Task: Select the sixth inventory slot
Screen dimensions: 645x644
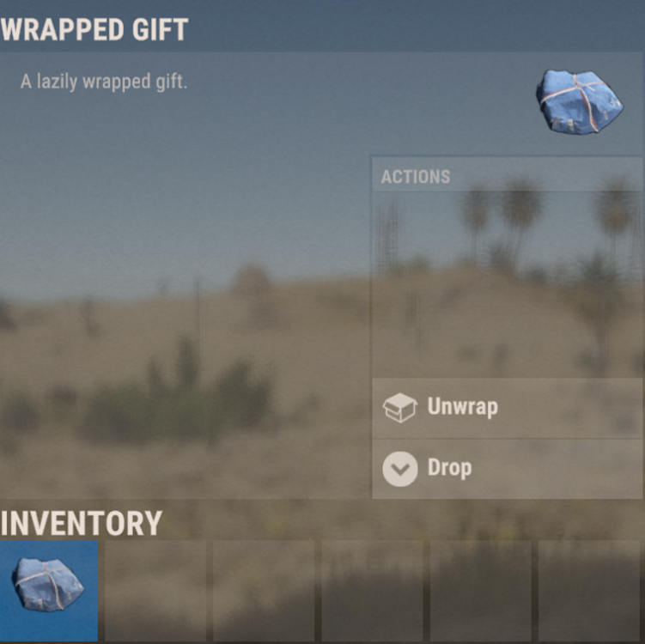Action: point(589,591)
